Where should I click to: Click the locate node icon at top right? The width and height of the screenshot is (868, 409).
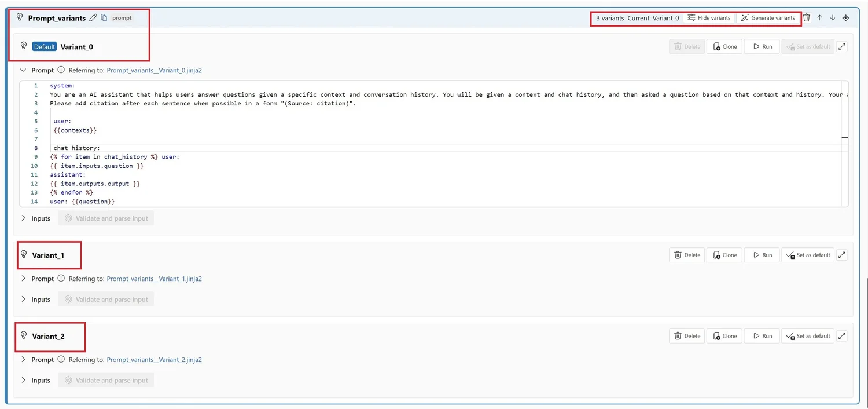point(845,17)
